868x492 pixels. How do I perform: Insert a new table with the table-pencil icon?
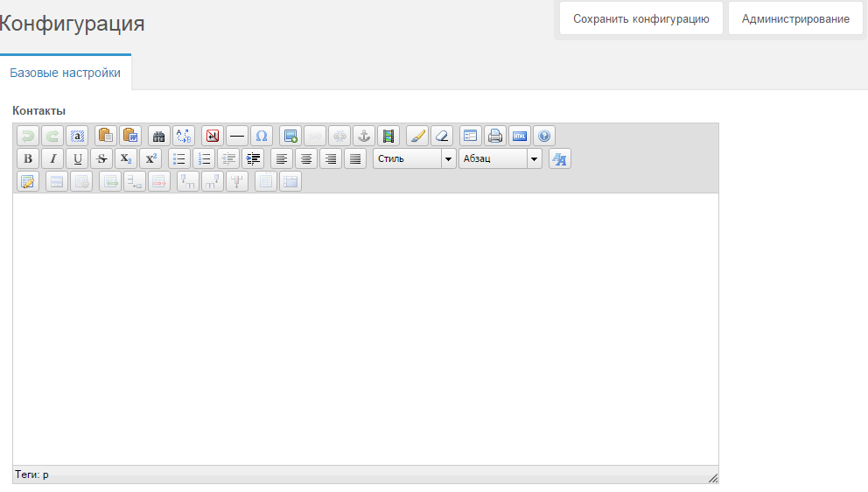(28, 182)
